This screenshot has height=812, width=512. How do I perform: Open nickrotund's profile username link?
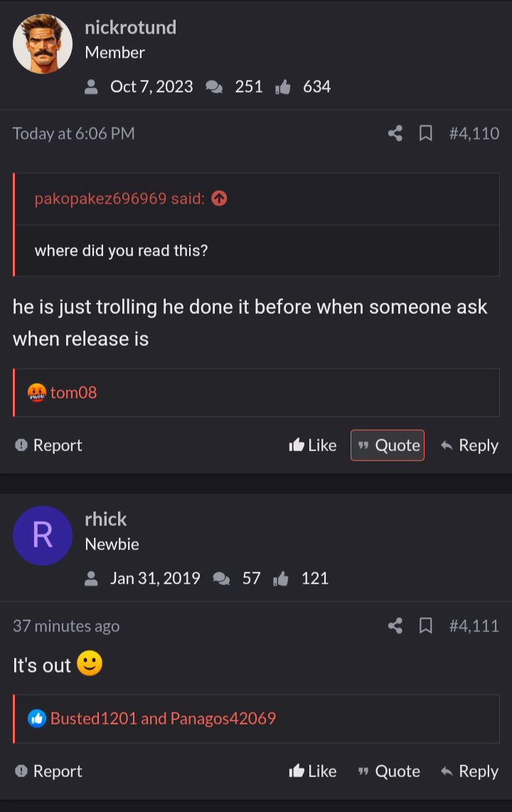coord(130,28)
